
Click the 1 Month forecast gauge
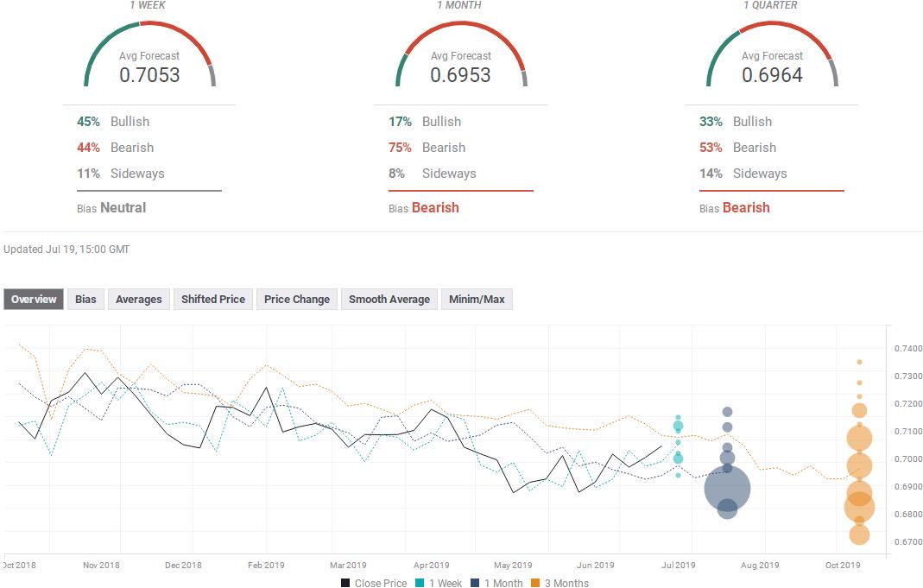(461, 54)
